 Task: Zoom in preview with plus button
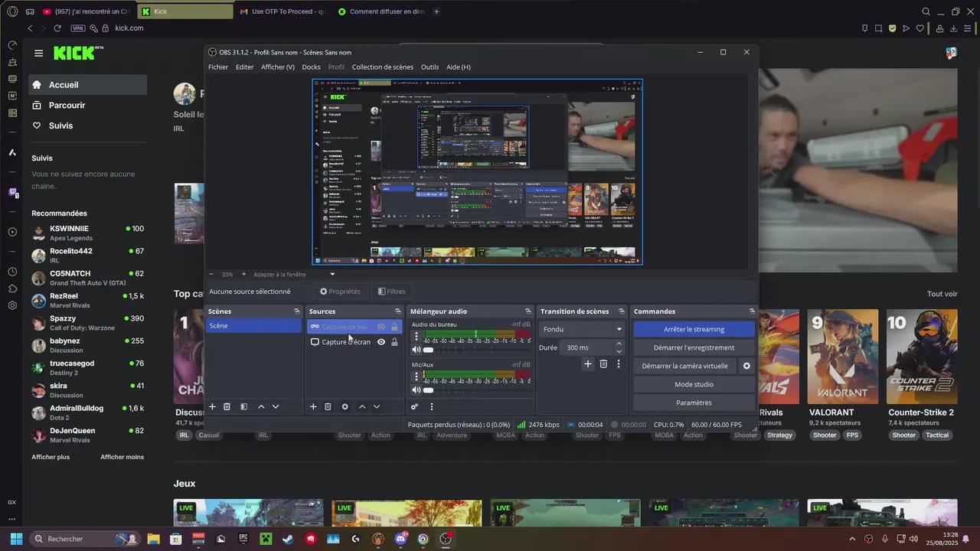pos(243,274)
